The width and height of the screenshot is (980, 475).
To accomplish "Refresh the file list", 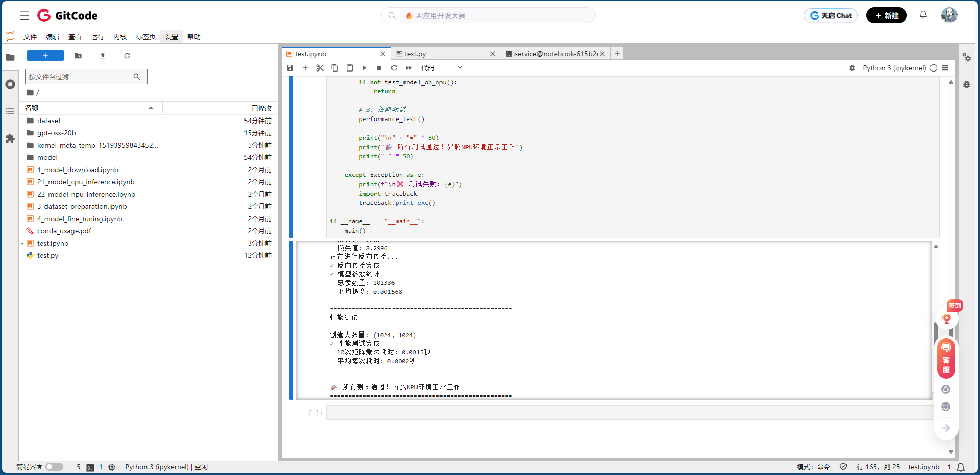I will pyautogui.click(x=127, y=56).
